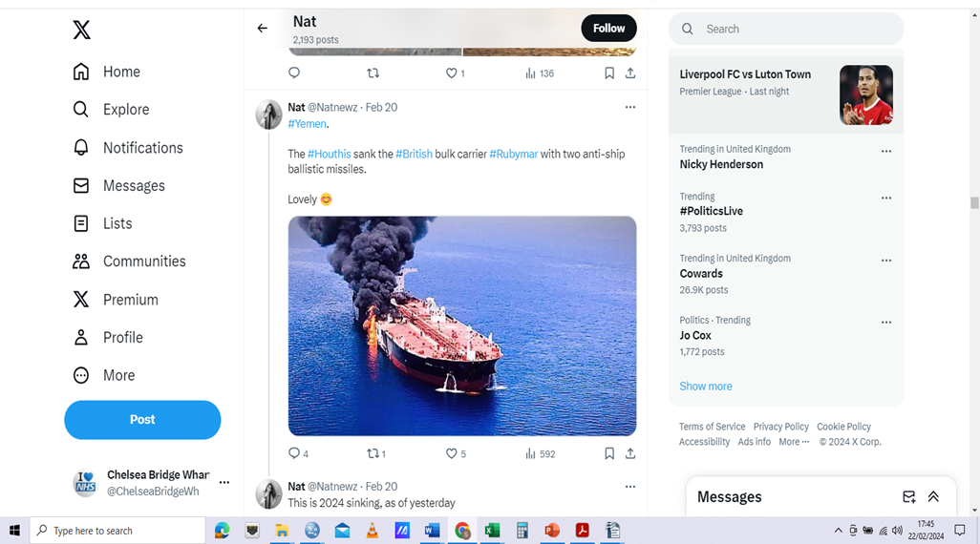Follow the Nat account
The height and width of the screenshot is (544, 980).
(x=608, y=29)
